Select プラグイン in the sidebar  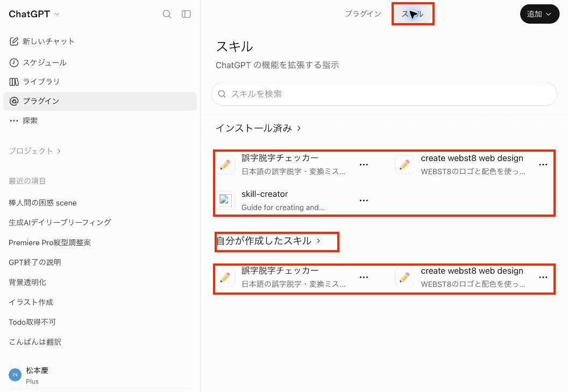coord(100,101)
